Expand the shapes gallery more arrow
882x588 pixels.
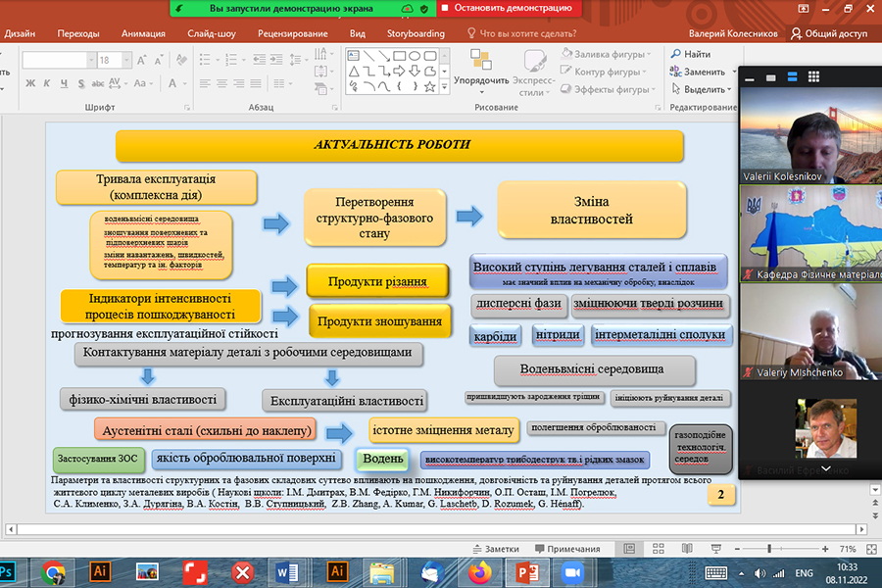click(445, 88)
